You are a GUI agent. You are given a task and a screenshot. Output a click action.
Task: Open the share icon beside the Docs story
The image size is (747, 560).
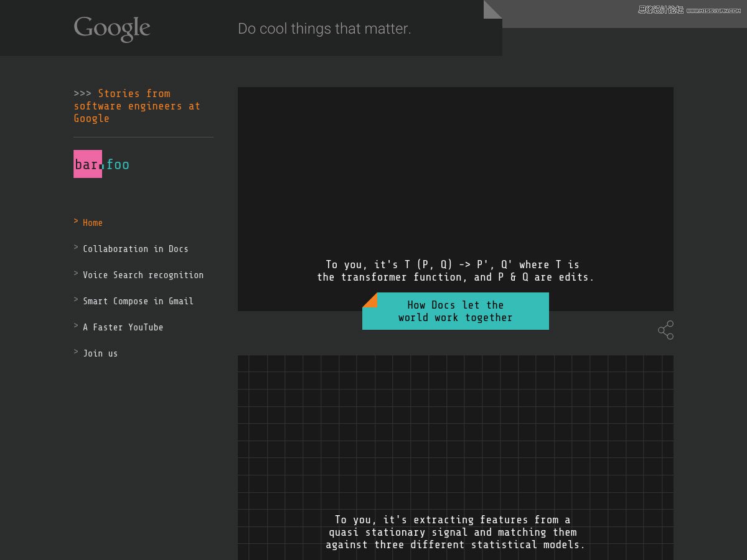[x=665, y=330]
